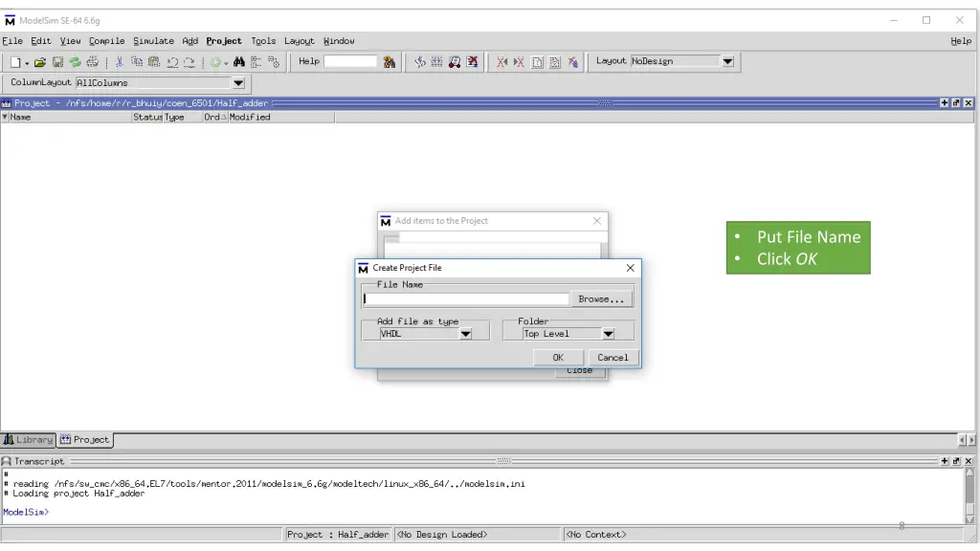The image size is (980, 551).
Task: Close the Project pane
Action: 969,102
